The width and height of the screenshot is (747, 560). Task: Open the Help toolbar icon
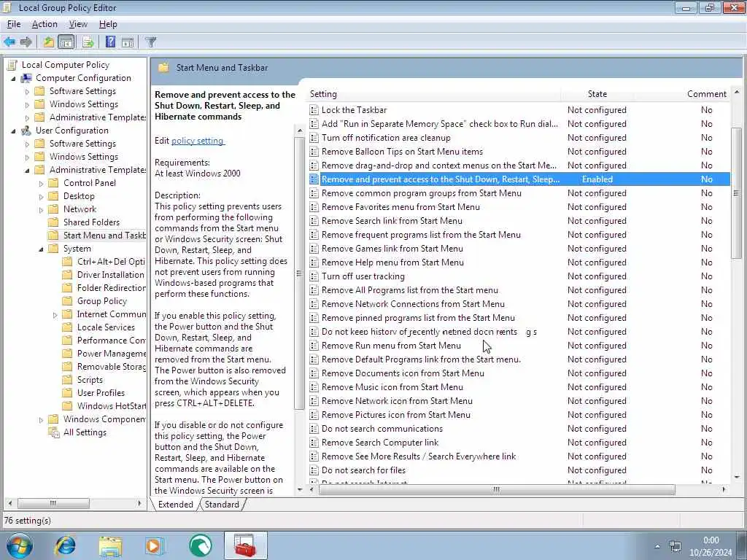[x=110, y=42]
